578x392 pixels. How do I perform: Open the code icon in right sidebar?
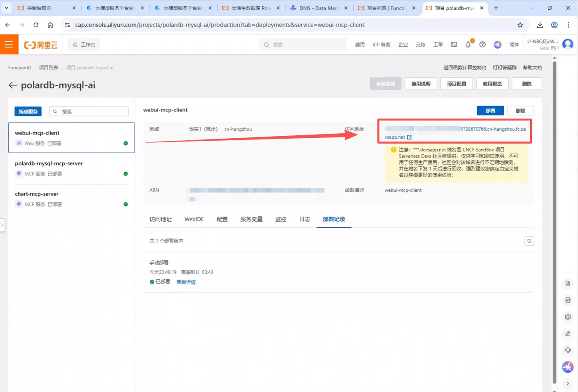(x=568, y=300)
